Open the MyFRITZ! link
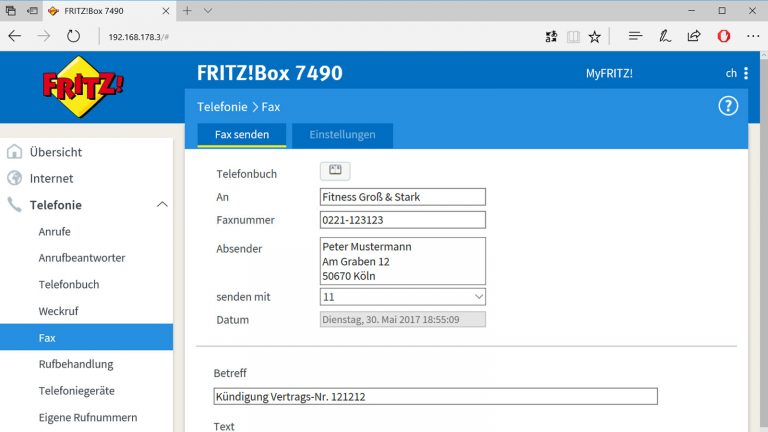This screenshot has width=768, height=432. click(609, 73)
